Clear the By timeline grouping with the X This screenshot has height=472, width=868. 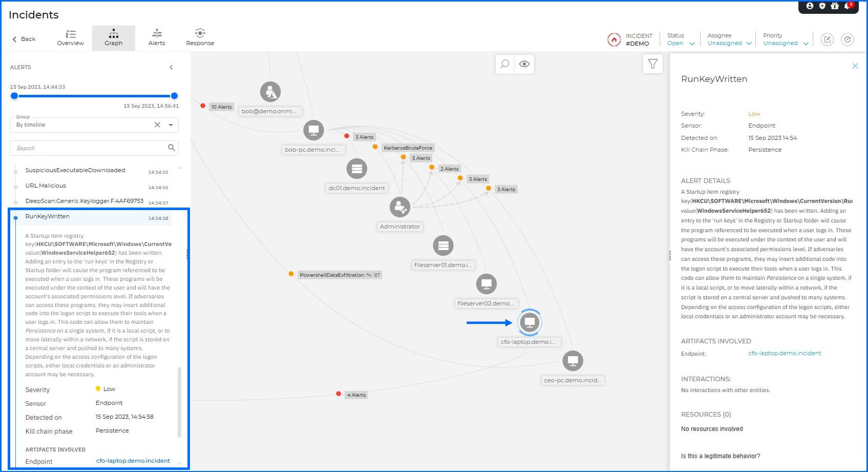pyautogui.click(x=157, y=125)
